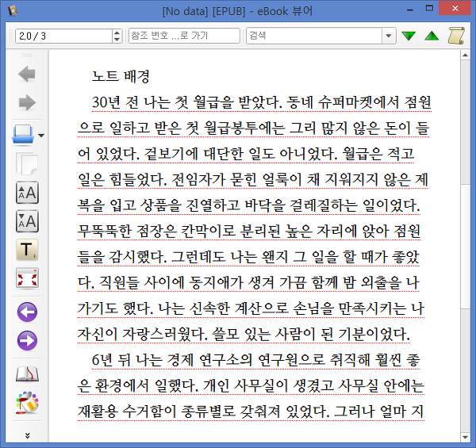Find next with the green down arrow

(x=409, y=36)
